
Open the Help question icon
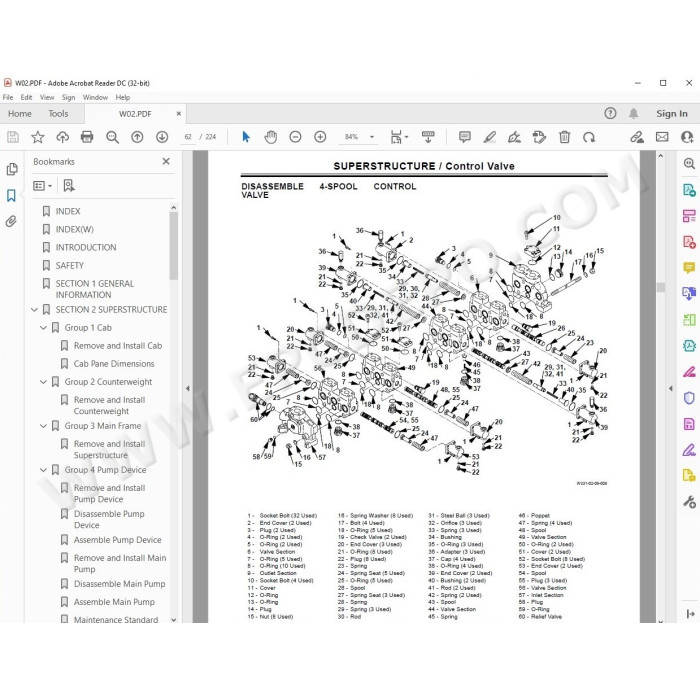(610, 113)
